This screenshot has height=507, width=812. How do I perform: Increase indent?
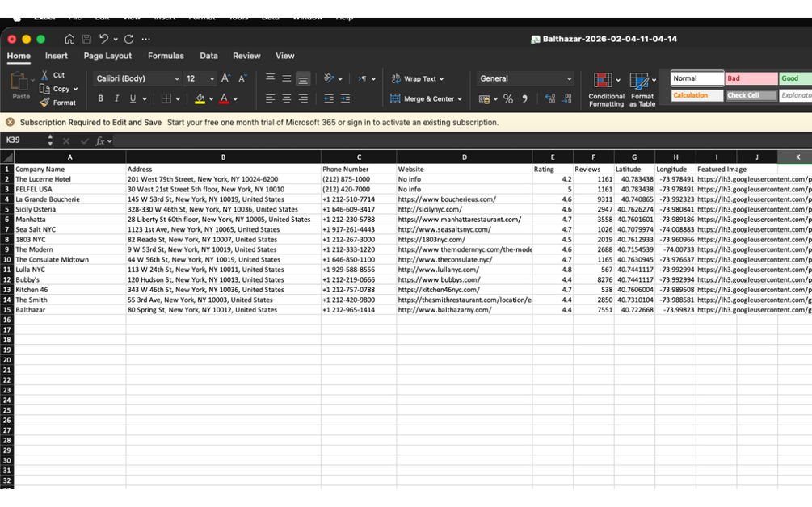click(346, 98)
